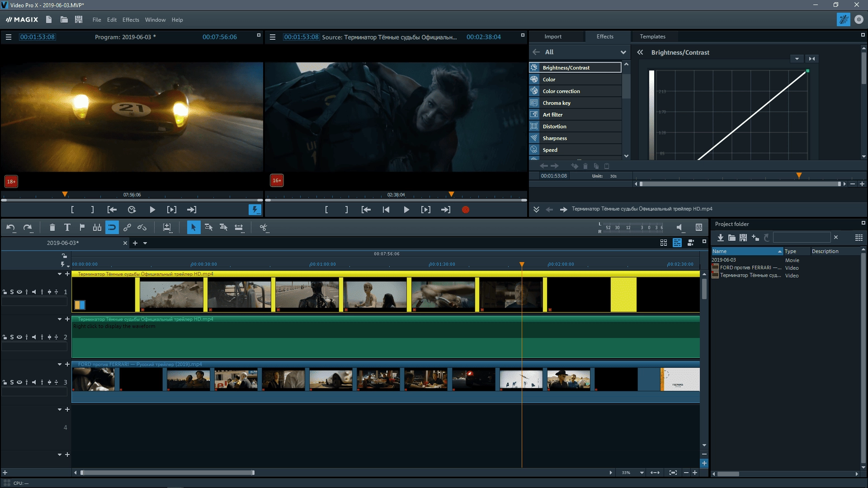Click the save project icon in top bar
This screenshot has height=488, width=868.
pos(79,19)
